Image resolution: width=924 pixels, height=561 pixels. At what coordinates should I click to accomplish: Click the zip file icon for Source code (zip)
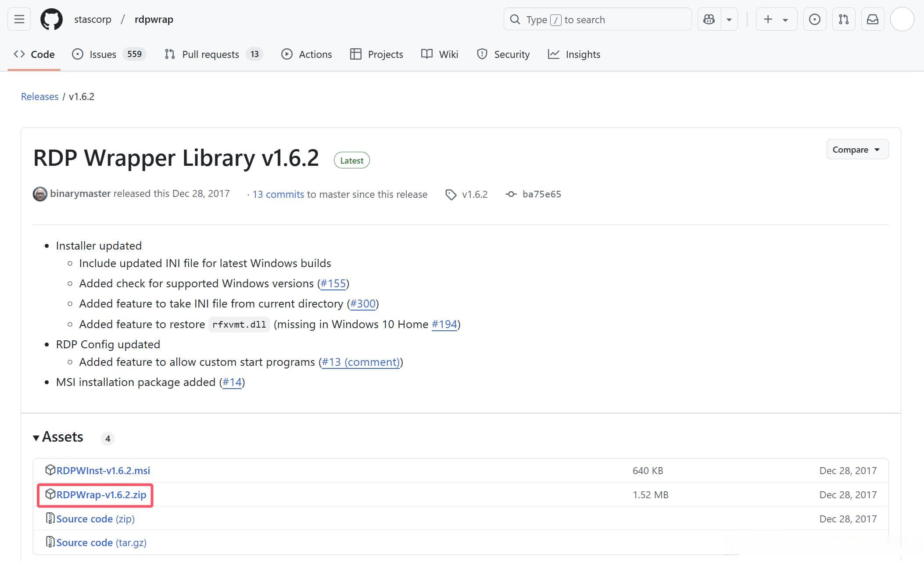(x=50, y=518)
